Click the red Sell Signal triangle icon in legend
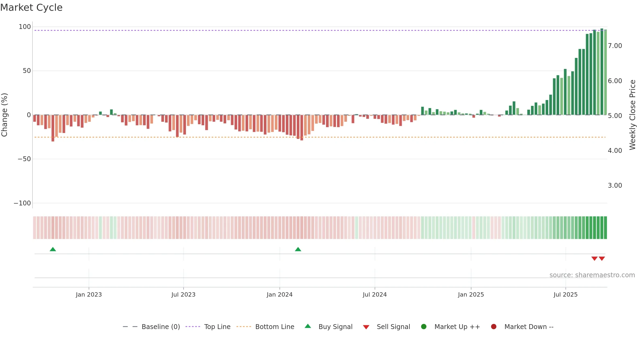This screenshot has height=362, width=644. [366, 327]
